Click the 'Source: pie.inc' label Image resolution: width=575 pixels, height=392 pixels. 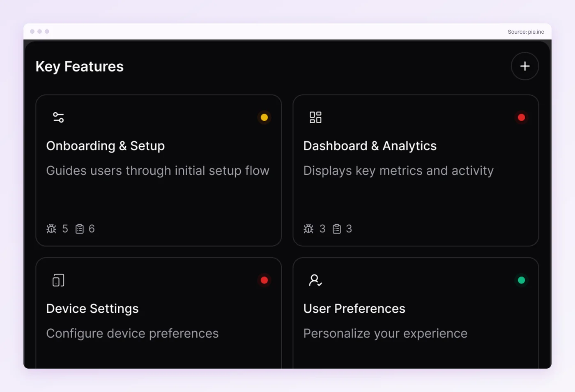[526, 32]
